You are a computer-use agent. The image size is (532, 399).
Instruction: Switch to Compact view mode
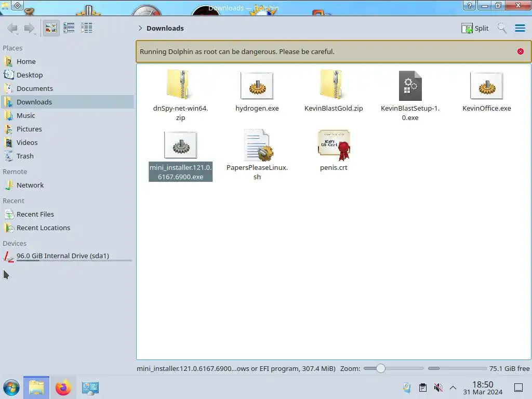pyautogui.click(x=69, y=28)
